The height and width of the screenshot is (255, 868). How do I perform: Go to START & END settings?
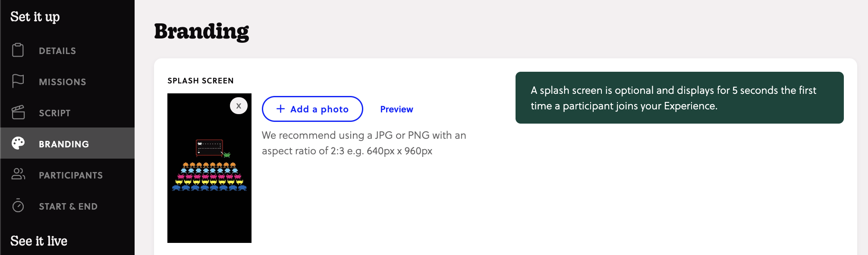click(68, 206)
